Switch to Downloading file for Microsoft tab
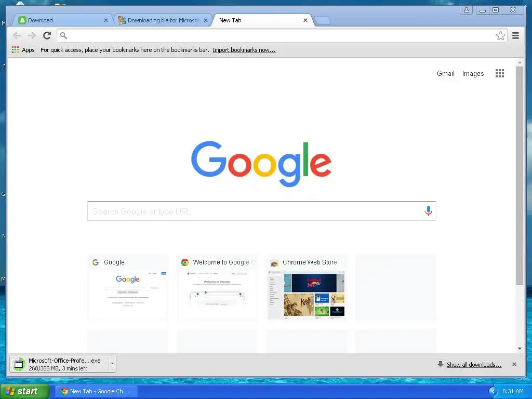 coord(162,20)
